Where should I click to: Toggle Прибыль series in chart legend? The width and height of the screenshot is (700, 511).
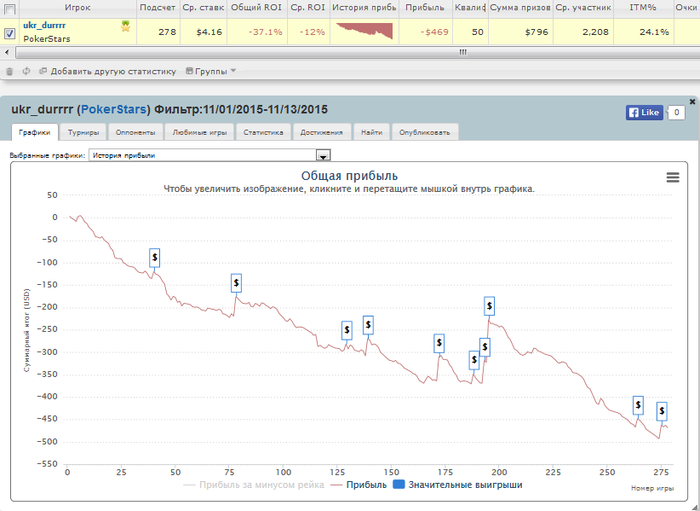point(359,485)
